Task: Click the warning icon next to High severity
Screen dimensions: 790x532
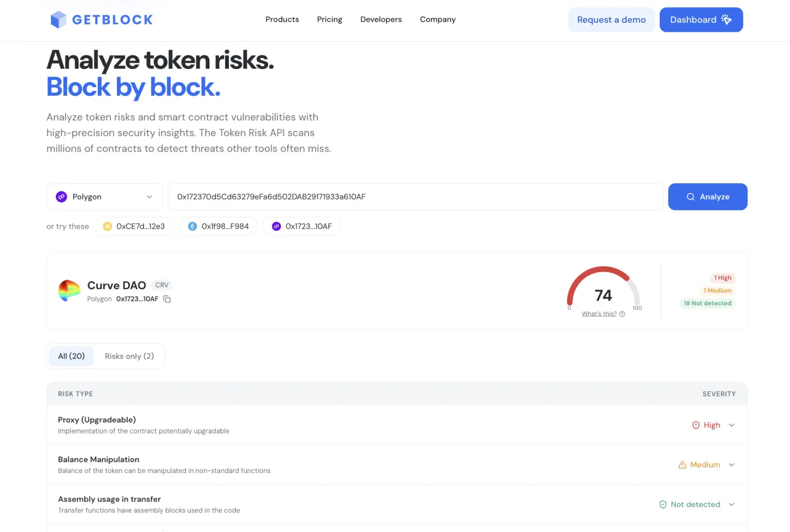Action: (695, 425)
